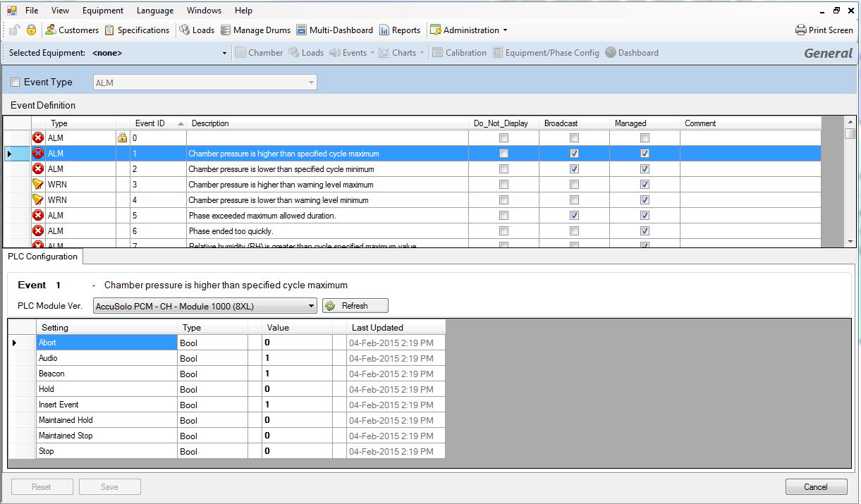Open the Multi-Dashboard view

click(302, 30)
